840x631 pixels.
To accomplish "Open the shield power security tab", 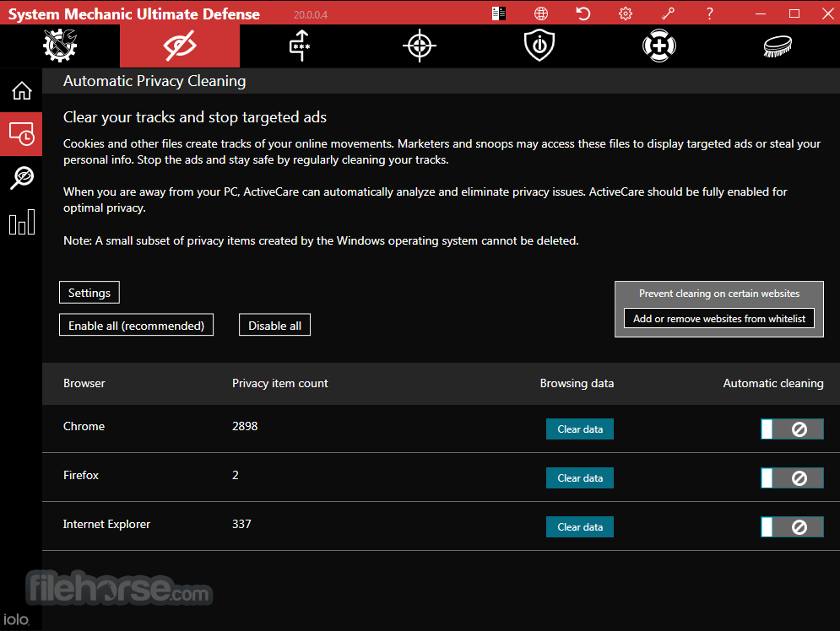I will pos(539,46).
